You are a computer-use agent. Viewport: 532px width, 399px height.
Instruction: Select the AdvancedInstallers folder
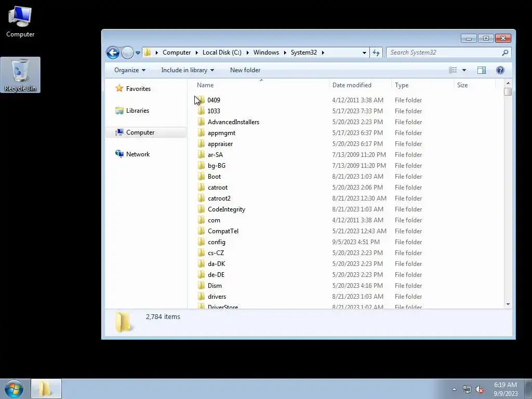pyautogui.click(x=233, y=122)
